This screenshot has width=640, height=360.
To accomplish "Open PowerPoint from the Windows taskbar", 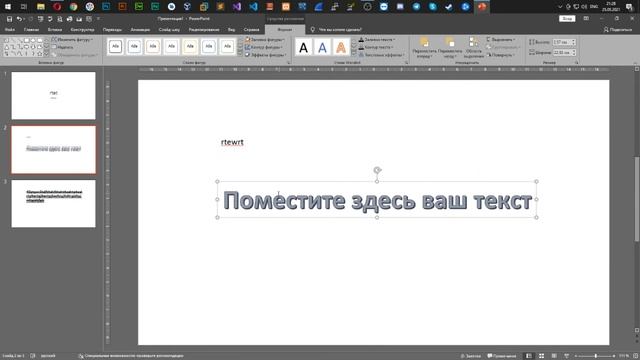I will [x=482, y=7].
